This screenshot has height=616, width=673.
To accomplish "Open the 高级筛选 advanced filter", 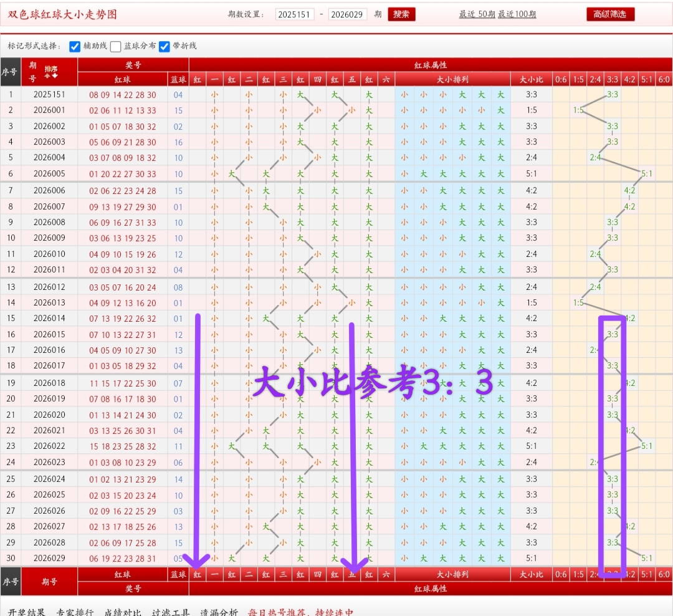I will coord(610,14).
